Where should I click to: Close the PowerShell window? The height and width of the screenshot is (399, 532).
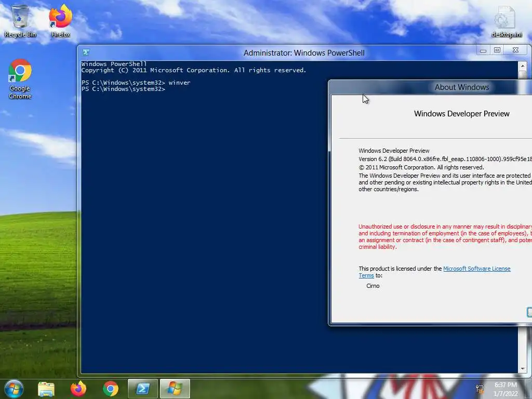515,50
